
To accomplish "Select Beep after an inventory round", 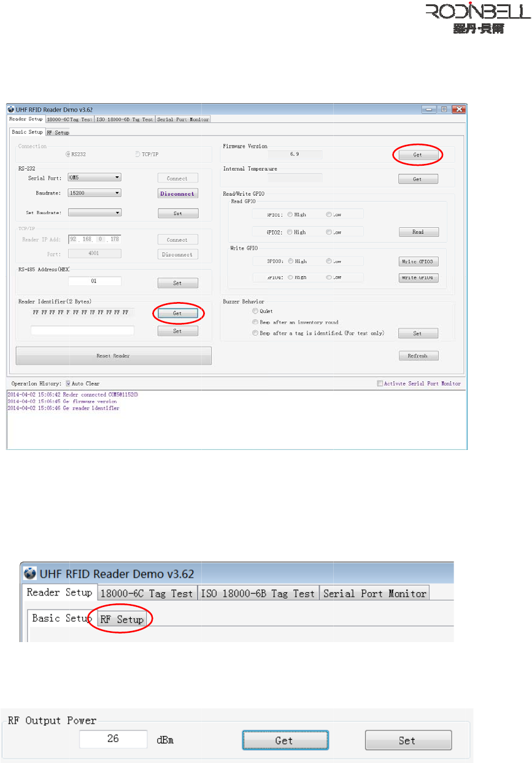I will pos(255,322).
